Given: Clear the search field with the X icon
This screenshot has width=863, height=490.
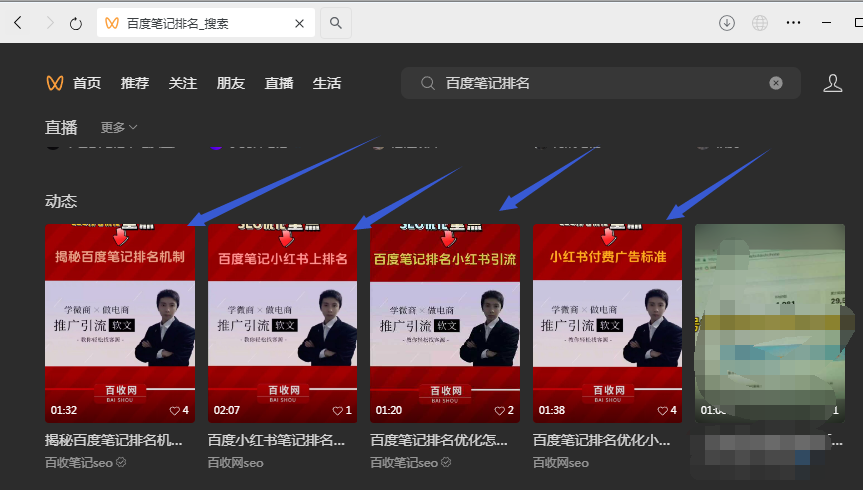Looking at the screenshot, I should [775, 83].
